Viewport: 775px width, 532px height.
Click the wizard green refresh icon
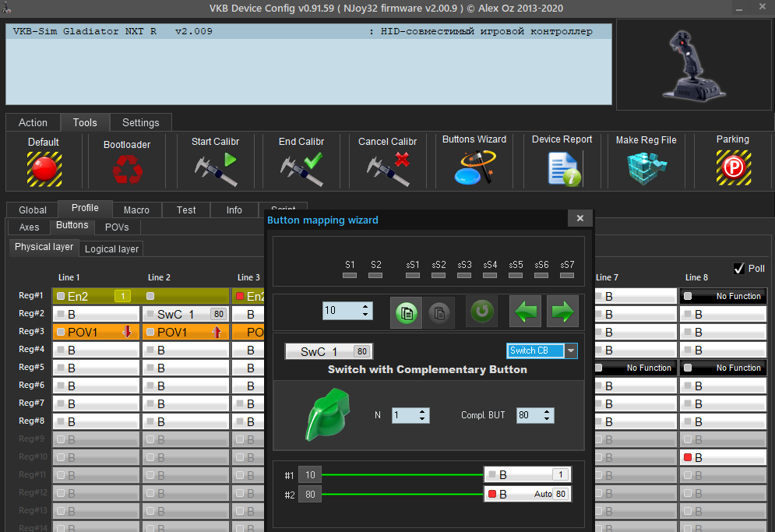482,312
